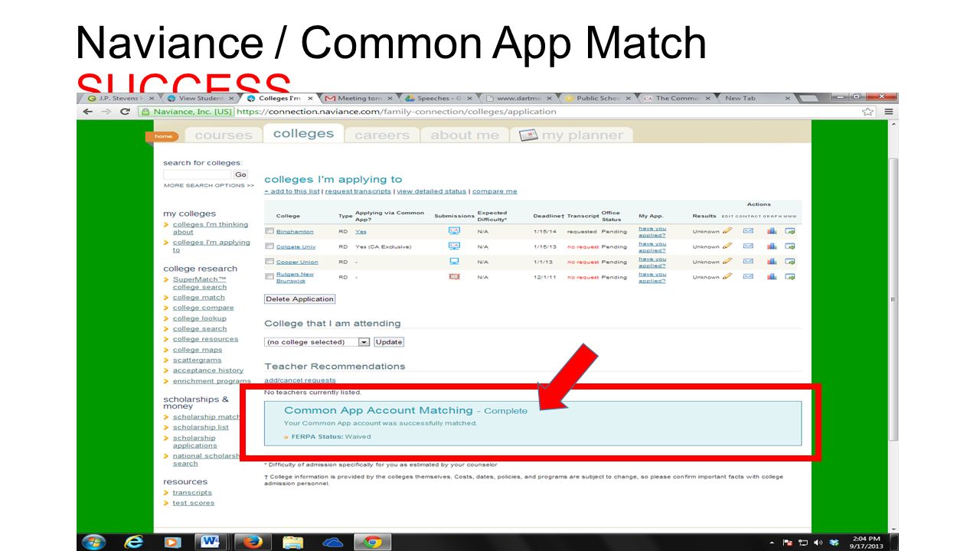Image resolution: width=980 pixels, height=551 pixels.
Task: Open the graph icon for Binghamton
Action: pyautogui.click(x=772, y=231)
